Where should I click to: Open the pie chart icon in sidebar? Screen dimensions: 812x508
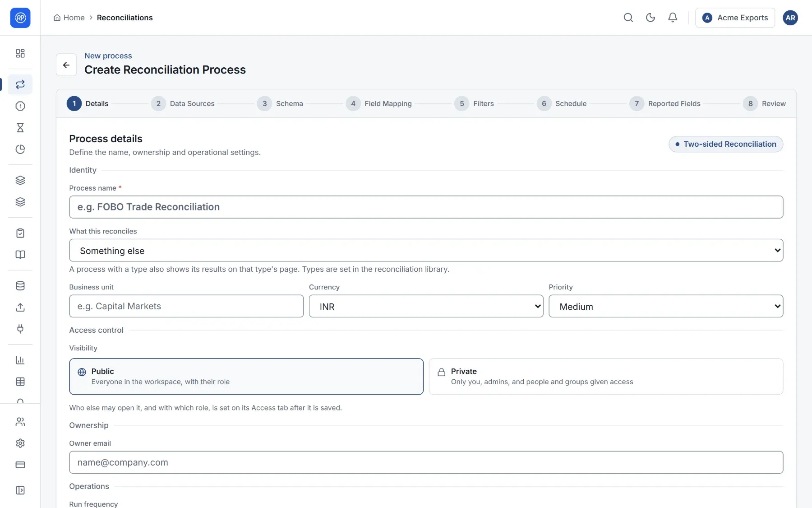20,149
